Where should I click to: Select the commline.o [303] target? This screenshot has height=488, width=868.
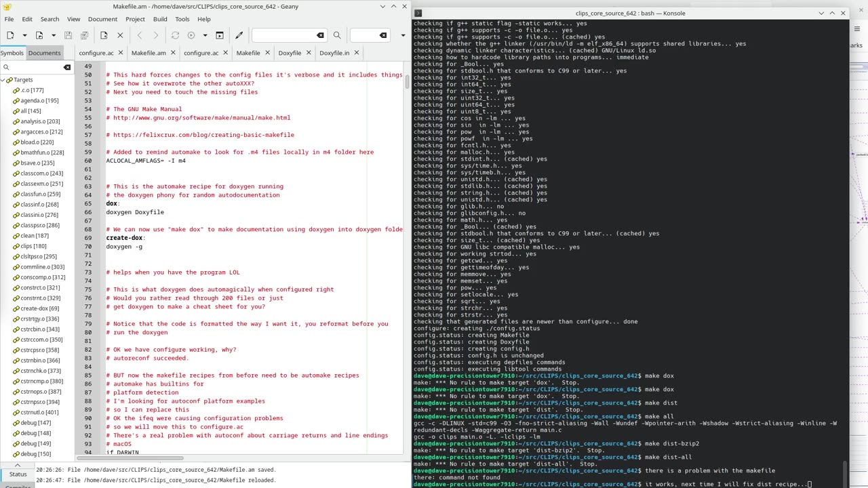[42, 267]
